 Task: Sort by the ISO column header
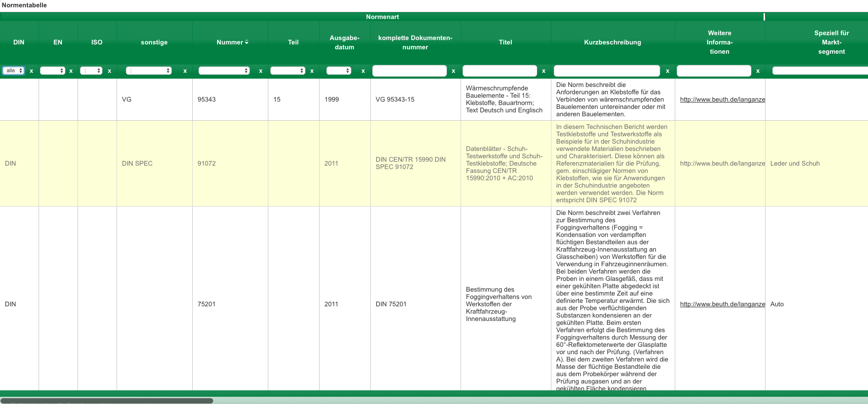pyautogui.click(x=97, y=43)
